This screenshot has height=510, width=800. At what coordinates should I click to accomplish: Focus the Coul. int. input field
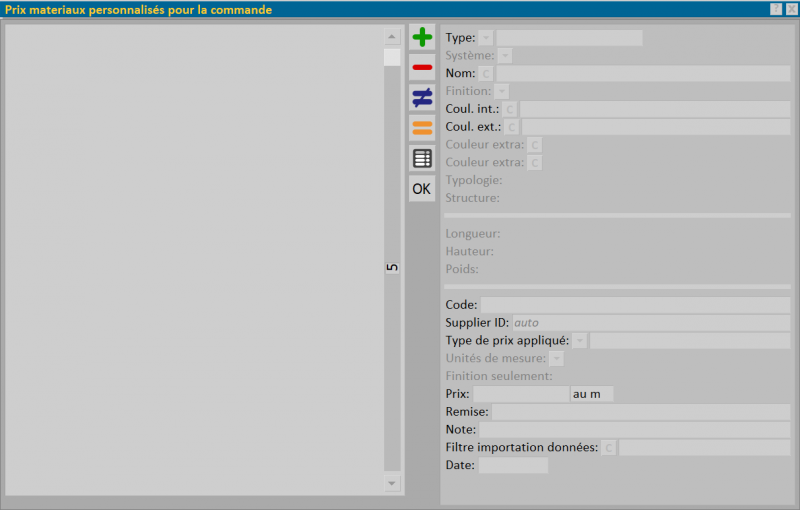point(655,109)
